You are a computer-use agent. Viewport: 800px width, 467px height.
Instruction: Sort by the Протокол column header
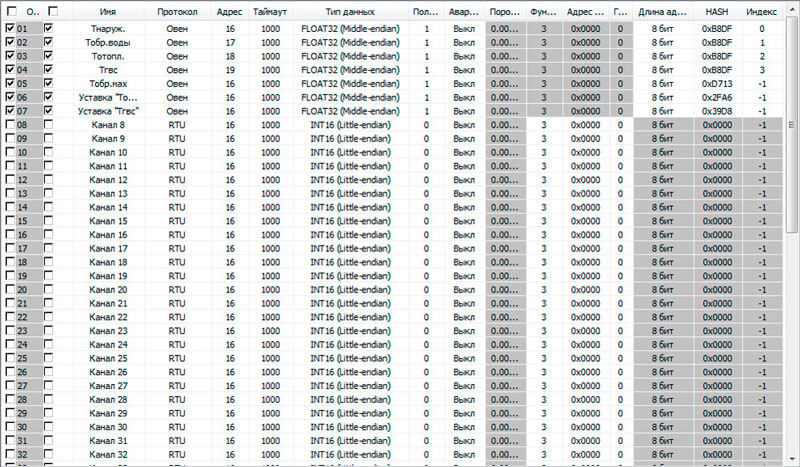tap(177, 12)
